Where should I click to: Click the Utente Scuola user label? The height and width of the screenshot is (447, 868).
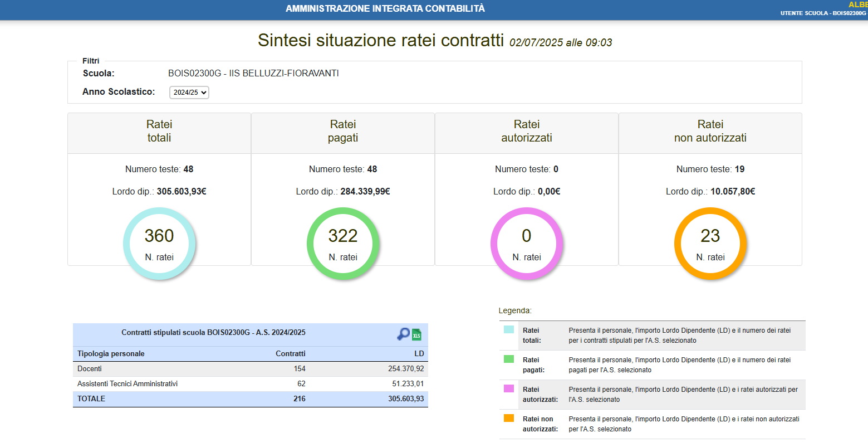[823, 13]
